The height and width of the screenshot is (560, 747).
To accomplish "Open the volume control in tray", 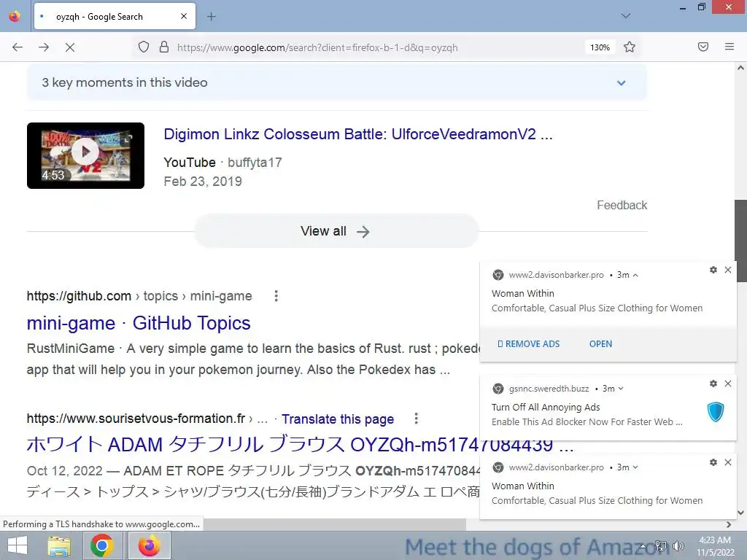I will point(678,546).
